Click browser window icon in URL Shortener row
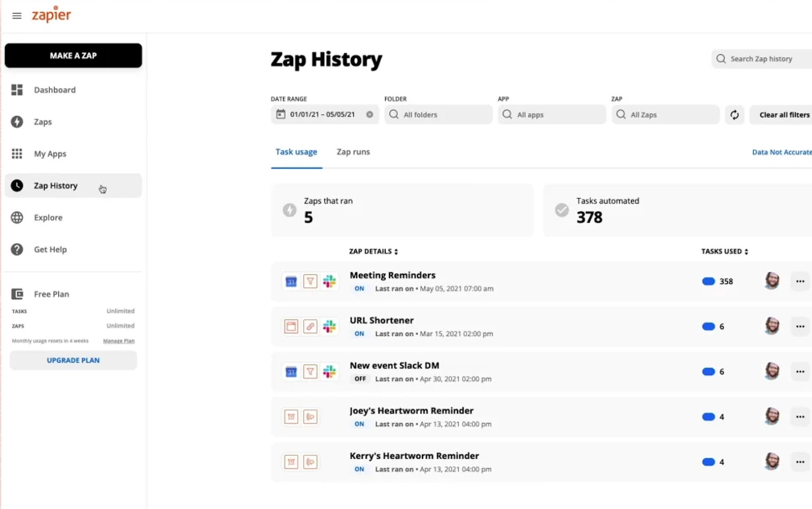Screen dimensions: 812x509 [x=291, y=327]
